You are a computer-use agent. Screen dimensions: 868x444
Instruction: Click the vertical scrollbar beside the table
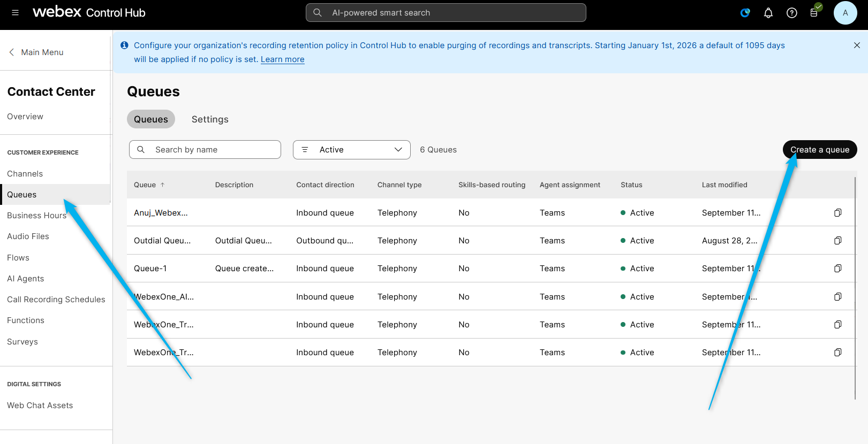click(855, 289)
